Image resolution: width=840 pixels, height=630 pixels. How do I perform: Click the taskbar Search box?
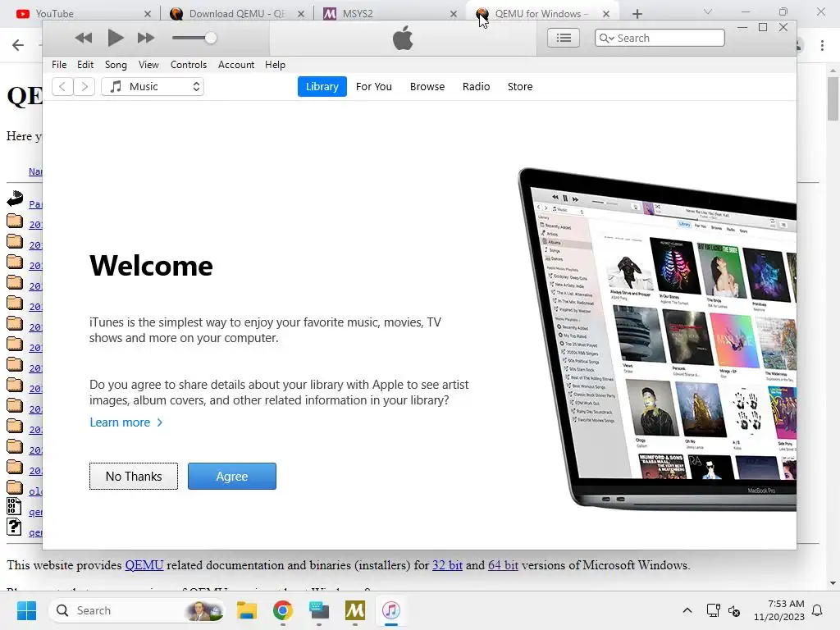tap(138, 610)
